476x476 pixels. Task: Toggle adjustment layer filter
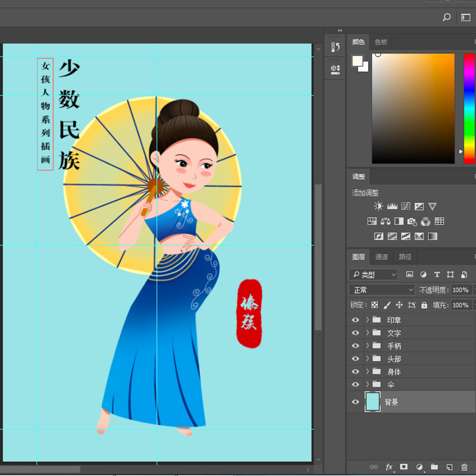point(423,274)
